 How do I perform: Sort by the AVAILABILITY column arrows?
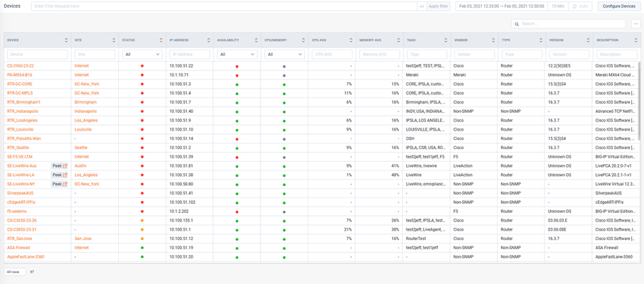pos(256,40)
